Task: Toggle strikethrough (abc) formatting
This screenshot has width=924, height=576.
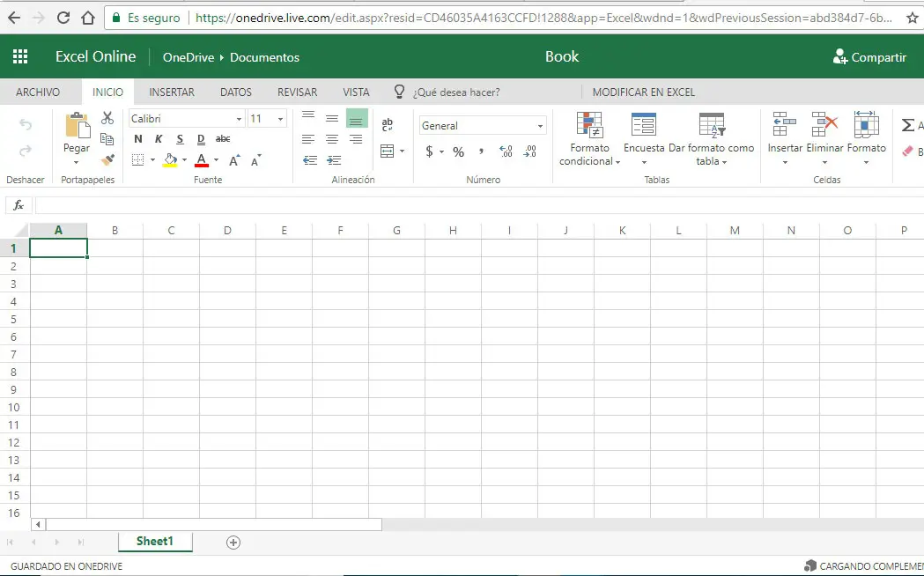Action: 223,139
